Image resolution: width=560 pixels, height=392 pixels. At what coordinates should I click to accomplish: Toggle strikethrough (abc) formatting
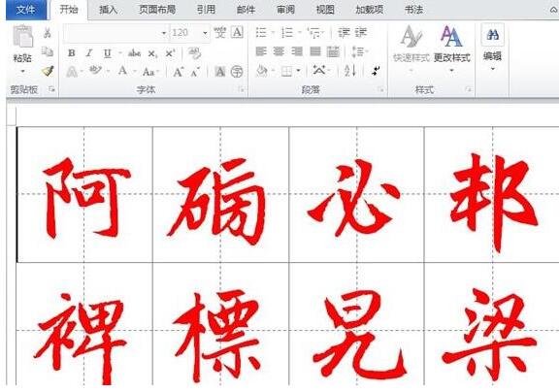click(x=134, y=53)
